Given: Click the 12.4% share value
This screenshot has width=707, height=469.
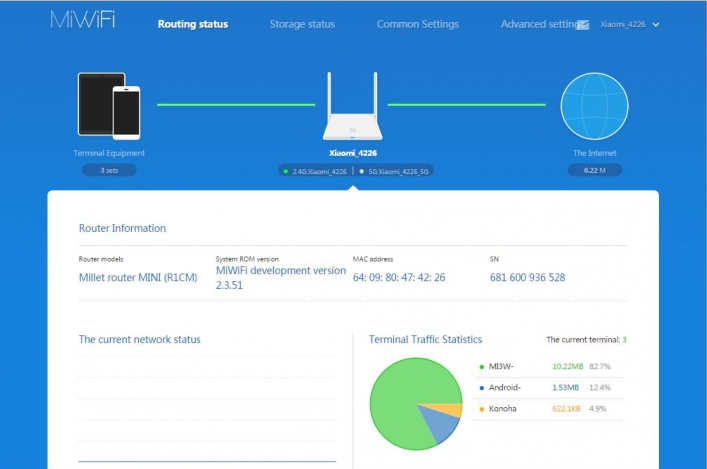Looking at the screenshot, I should (x=600, y=387).
